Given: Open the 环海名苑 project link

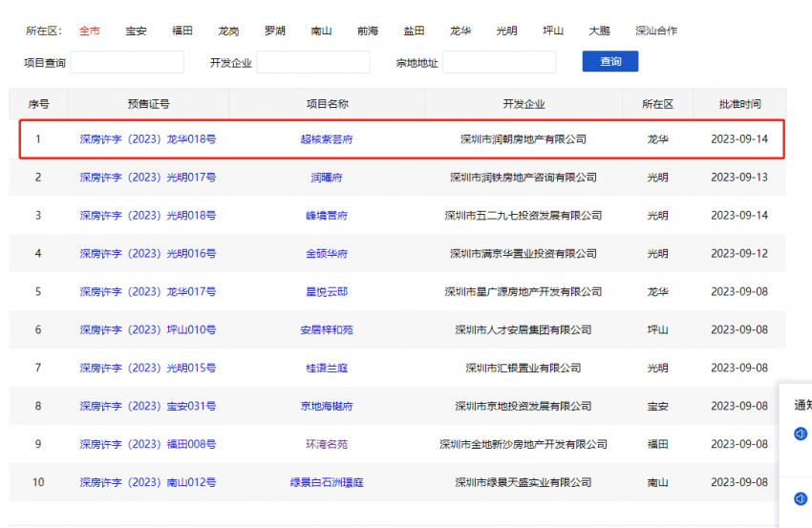Looking at the screenshot, I should (327, 445).
